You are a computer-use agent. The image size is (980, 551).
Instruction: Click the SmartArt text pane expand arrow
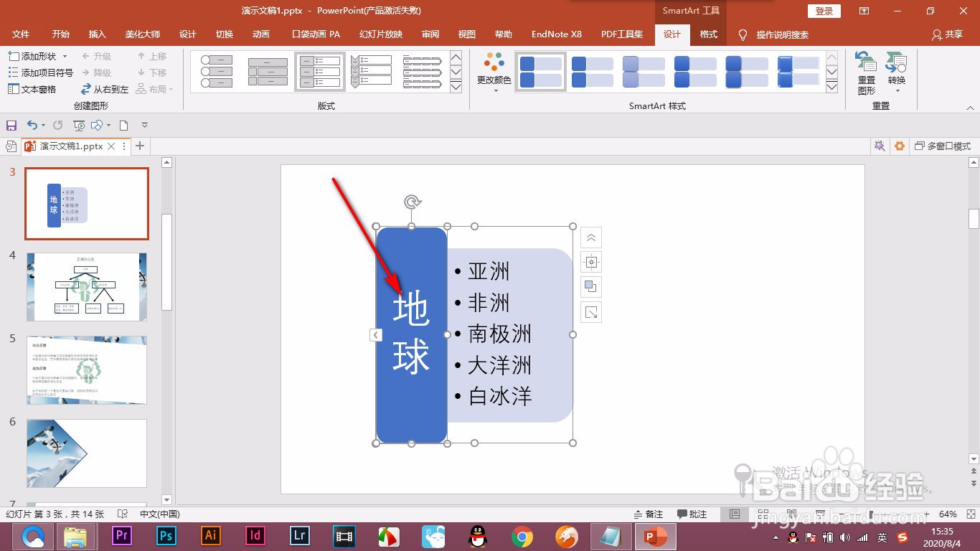tap(376, 335)
